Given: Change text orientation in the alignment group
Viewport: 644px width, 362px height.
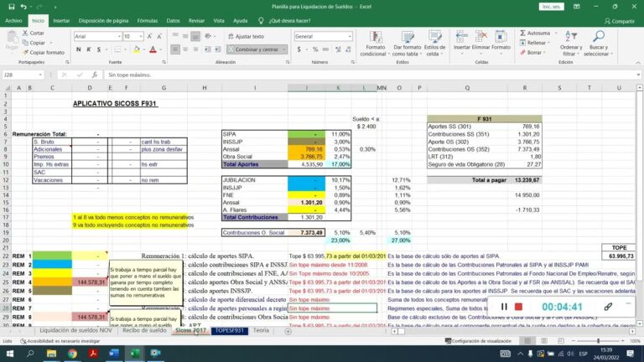Looking at the screenshot, I should coord(208,37).
